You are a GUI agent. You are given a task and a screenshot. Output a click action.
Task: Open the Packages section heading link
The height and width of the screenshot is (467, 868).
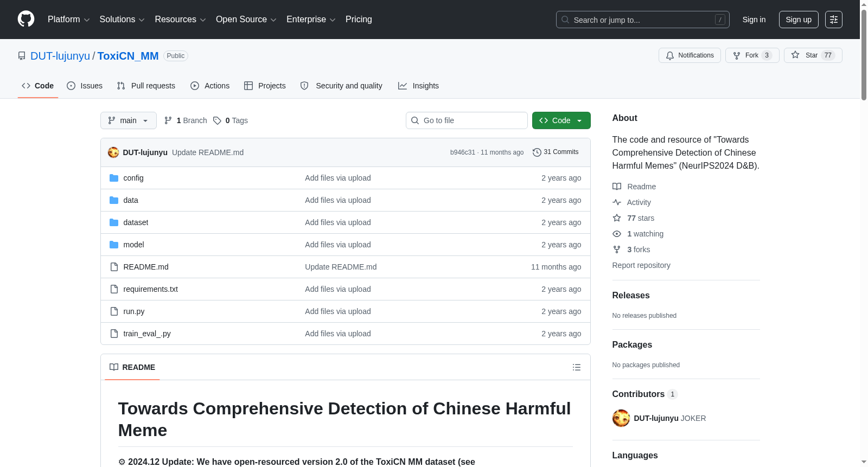pos(632,345)
